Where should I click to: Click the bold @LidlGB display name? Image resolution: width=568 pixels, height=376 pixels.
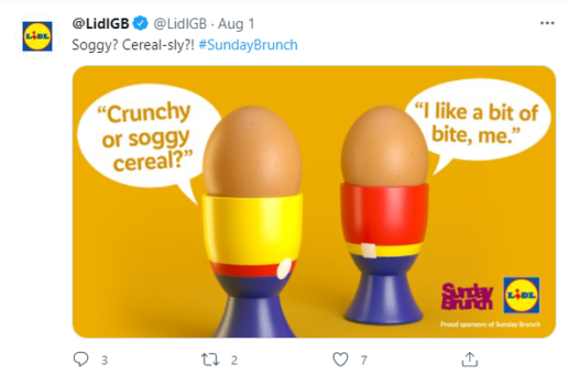(100, 24)
